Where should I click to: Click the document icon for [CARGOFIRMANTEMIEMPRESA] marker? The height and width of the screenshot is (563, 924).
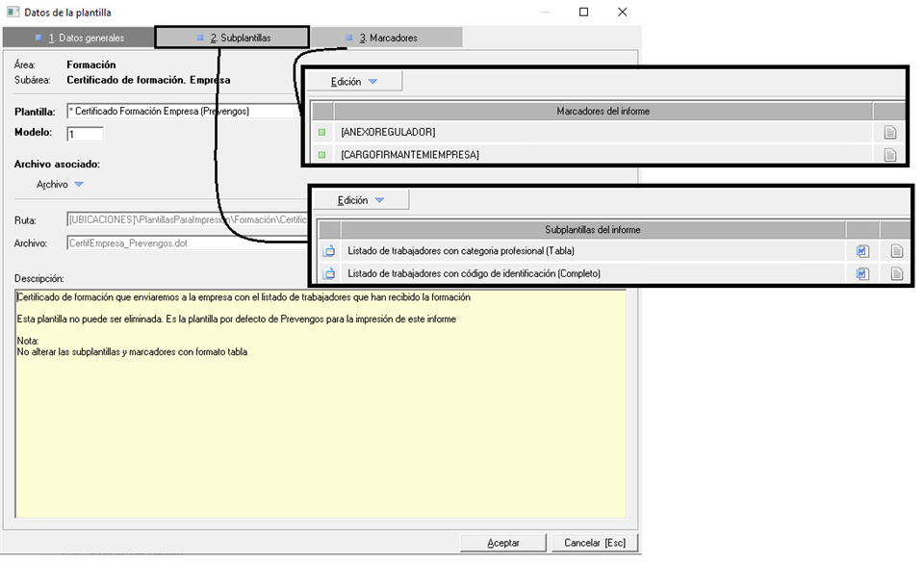890,155
